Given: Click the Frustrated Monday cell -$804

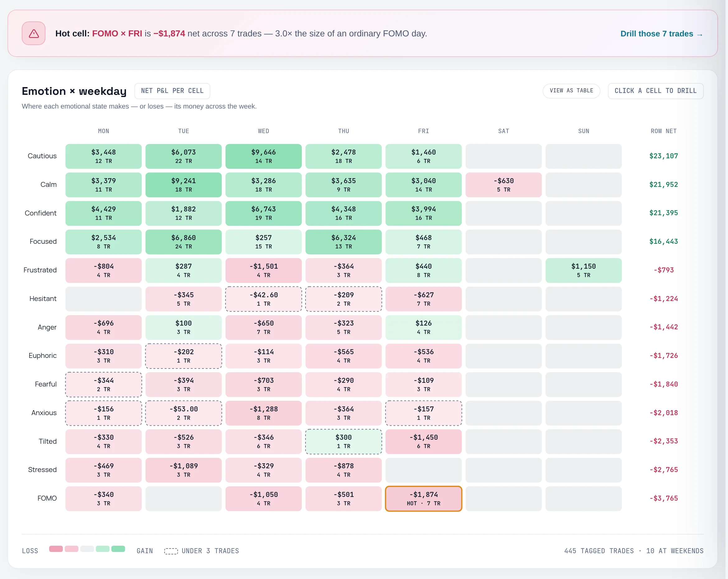Looking at the screenshot, I should (103, 270).
